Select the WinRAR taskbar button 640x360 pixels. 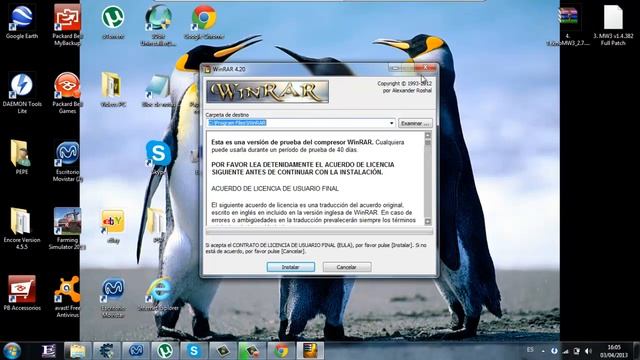[310, 351]
